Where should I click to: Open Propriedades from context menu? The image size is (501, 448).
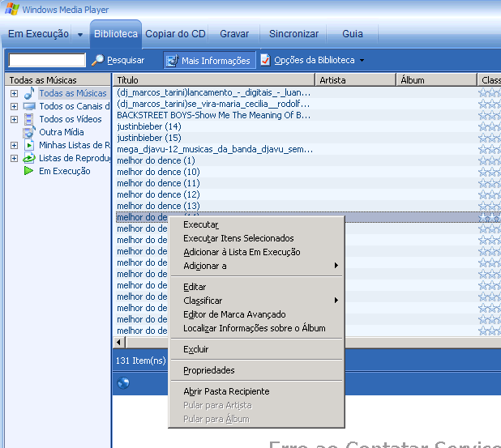tap(256, 370)
